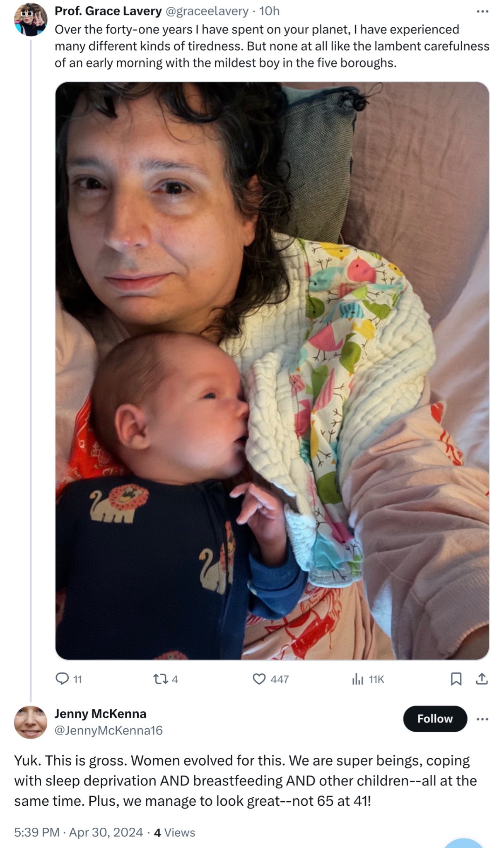Expand the attached photo in tweet
504x848 pixels.
point(272,371)
